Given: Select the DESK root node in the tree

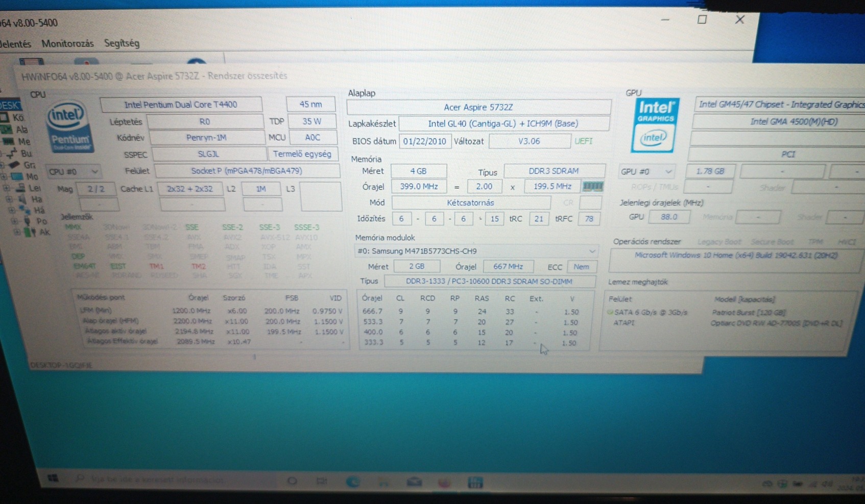Looking at the screenshot, I should (10, 106).
